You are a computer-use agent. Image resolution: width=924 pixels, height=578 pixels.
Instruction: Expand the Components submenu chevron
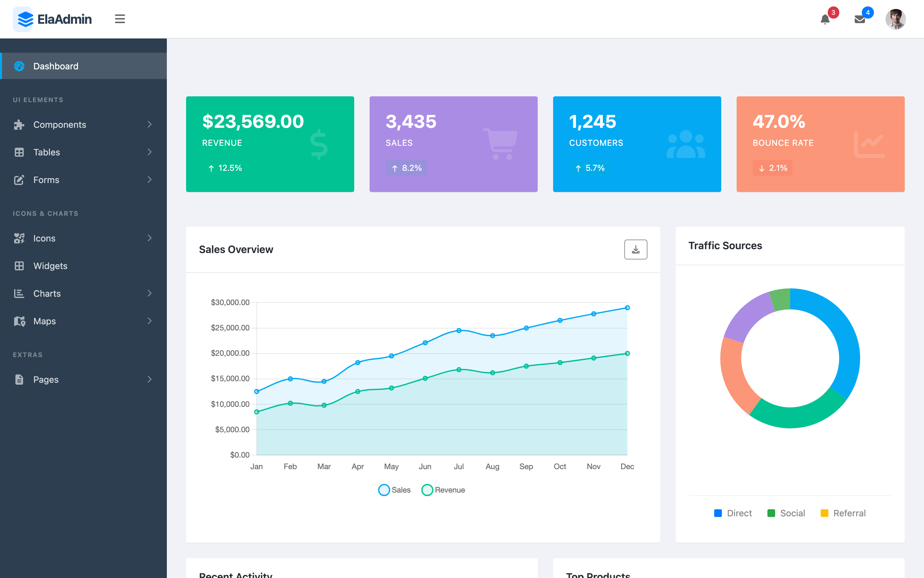click(150, 124)
